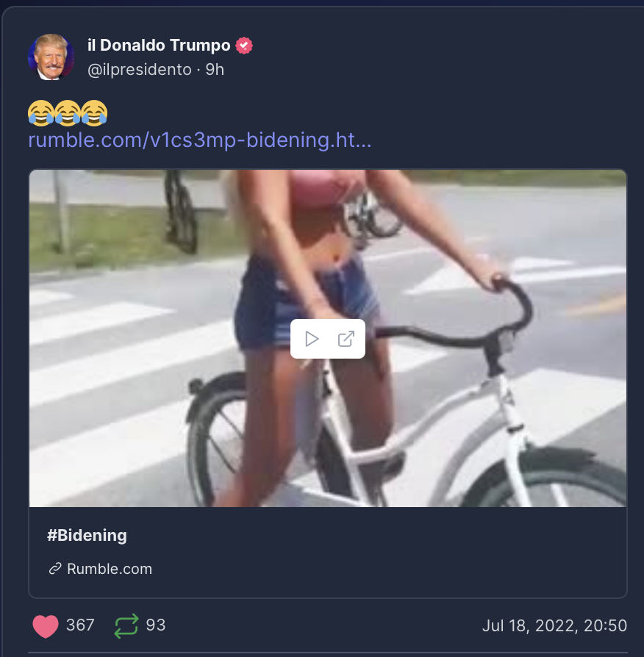Visit the Rumble.com source label
644x657 pixels.
coord(110,569)
